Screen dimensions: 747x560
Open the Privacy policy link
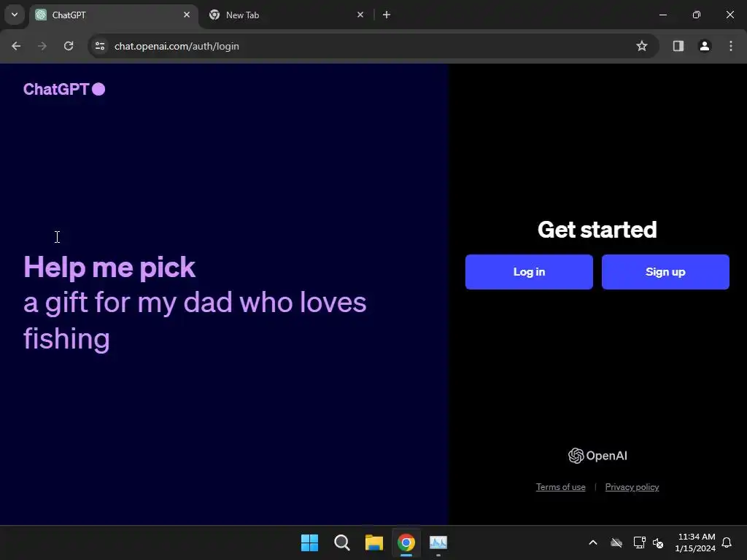coord(632,486)
